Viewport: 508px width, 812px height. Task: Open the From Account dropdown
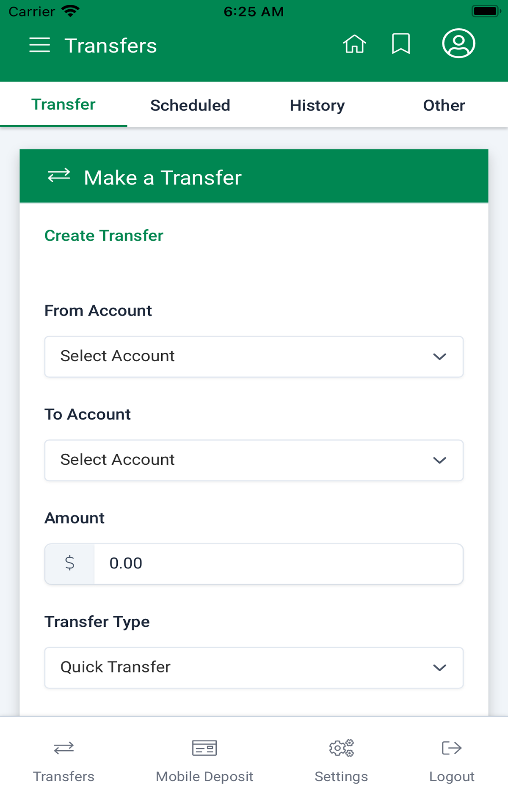(x=254, y=357)
